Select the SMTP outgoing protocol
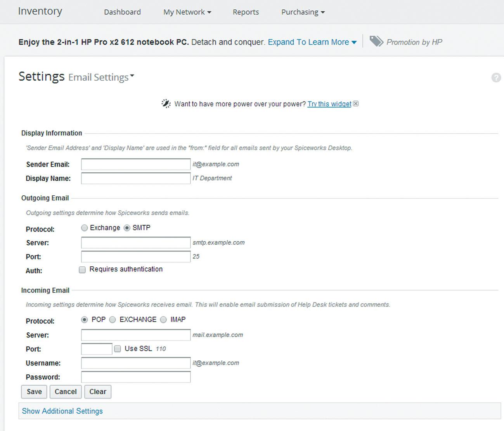The height and width of the screenshot is (431, 504). coord(127,228)
